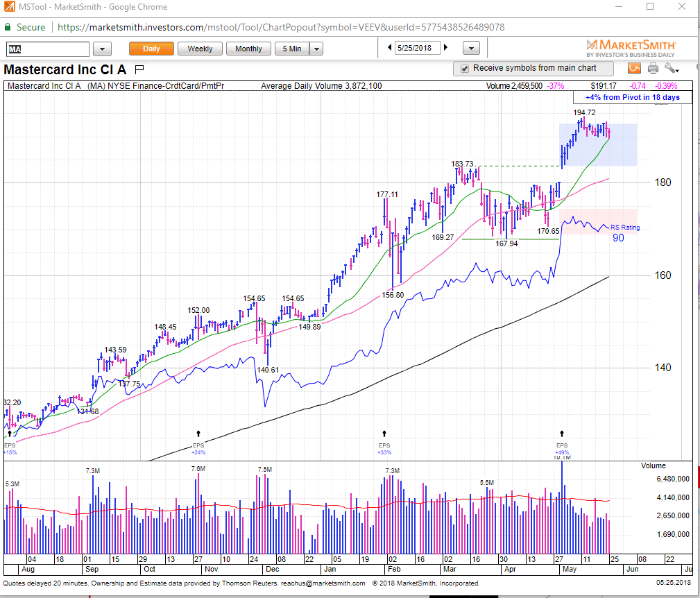Click the 152.00 price label
Viewport: 700px width, 598px height.
[198, 310]
